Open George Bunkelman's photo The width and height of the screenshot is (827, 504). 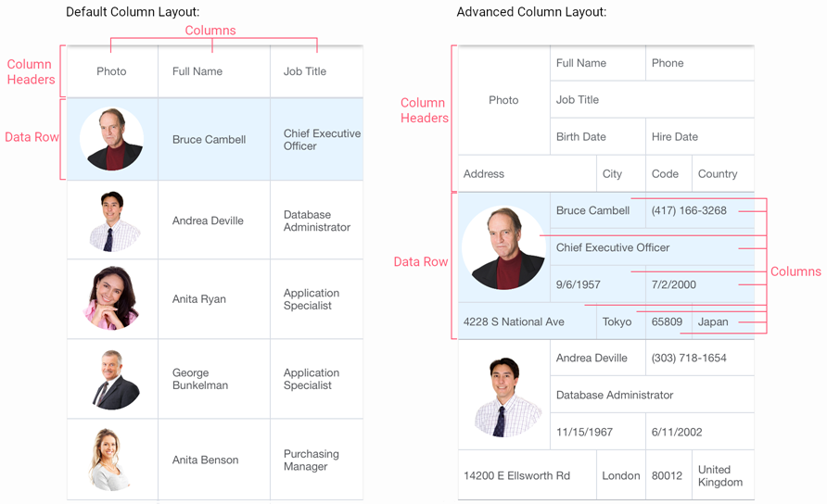coord(115,379)
